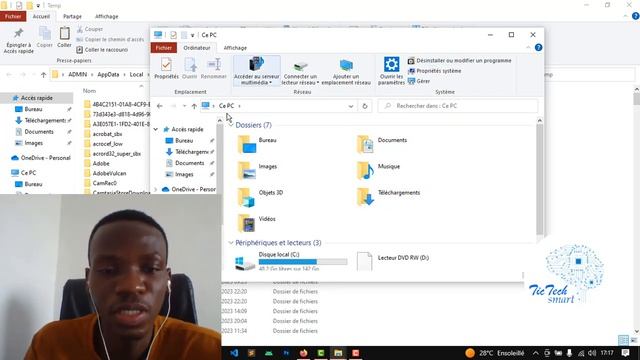Image resolution: width=640 pixels, height=360 pixels.
Task: Click Connecter un lecteur réseau icon
Action: tap(301, 65)
